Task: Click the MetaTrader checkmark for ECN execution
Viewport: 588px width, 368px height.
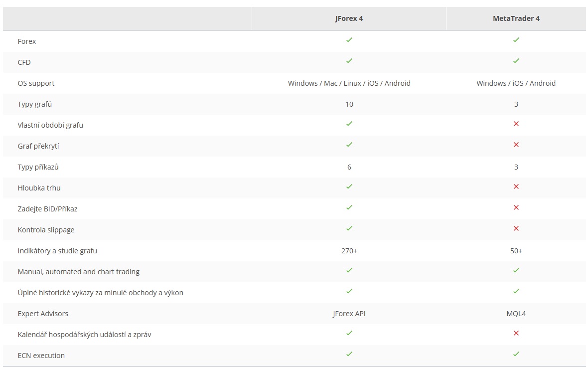Action: 516,354
